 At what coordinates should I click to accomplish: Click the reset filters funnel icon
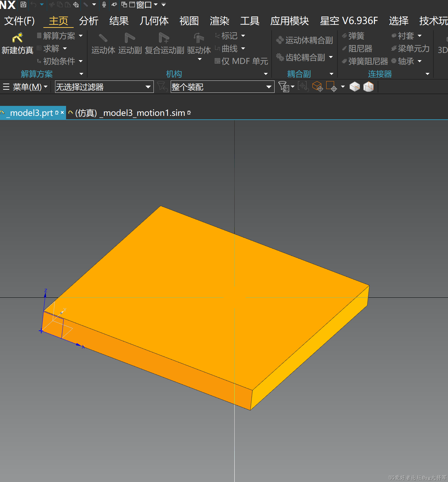coord(162,86)
